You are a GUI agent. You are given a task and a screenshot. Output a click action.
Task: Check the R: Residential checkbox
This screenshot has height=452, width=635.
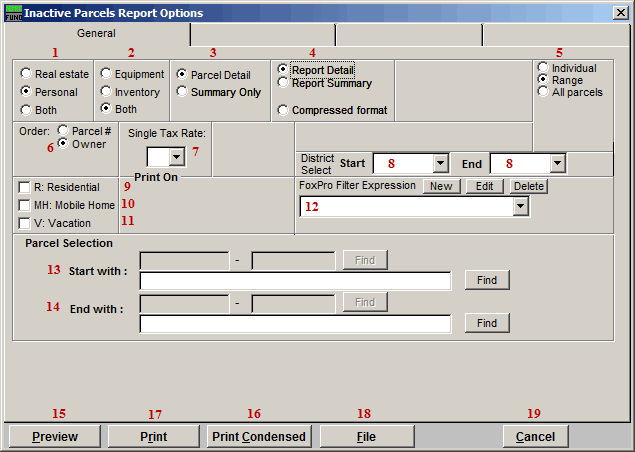click(24, 187)
